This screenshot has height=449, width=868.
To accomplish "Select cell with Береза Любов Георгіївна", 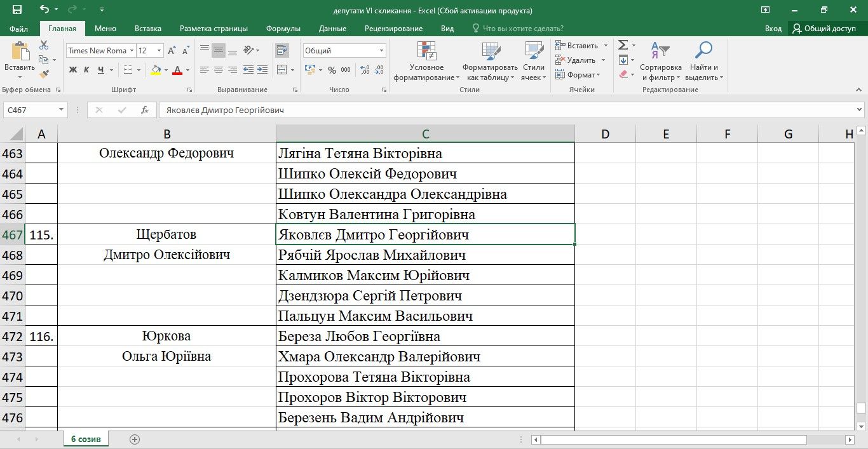I will 424,337.
